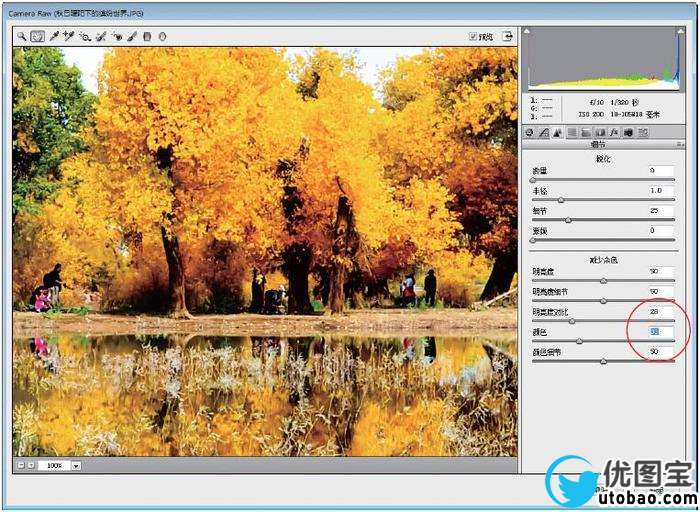Click the Luminance (明亮度) value field
Image resolution: width=700 pixels, height=512 pixels.
[661, 271]
